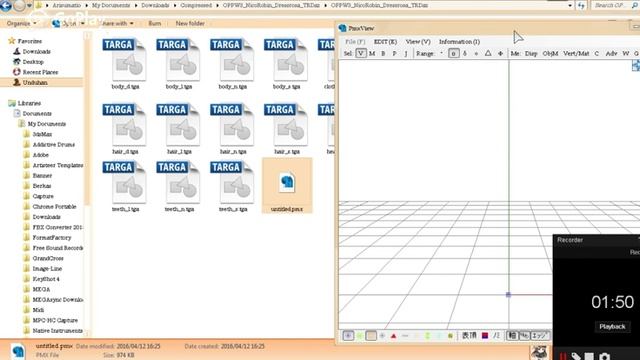Open the FormatFactory folder in tree
The height and width of the screenshot is (360, 640).
click(x=51, y=237)
